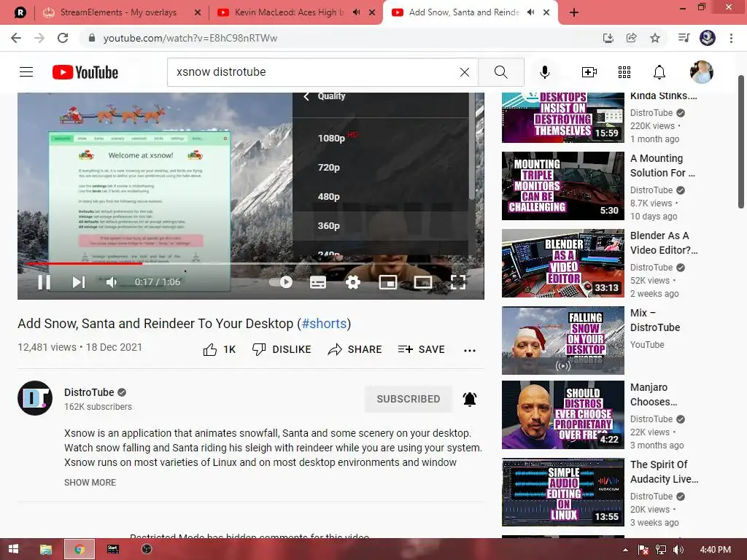Click the address bar URL

point(190,38)
